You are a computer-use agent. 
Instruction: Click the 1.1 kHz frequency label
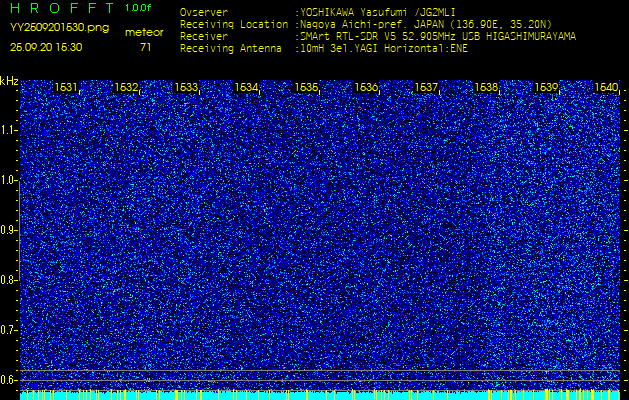(x=9, y=130)
